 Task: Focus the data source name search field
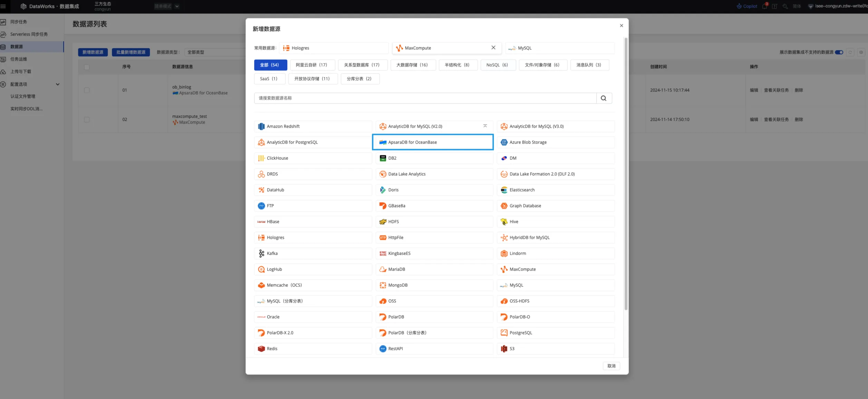pyautogui.click(x=425, y=98)
